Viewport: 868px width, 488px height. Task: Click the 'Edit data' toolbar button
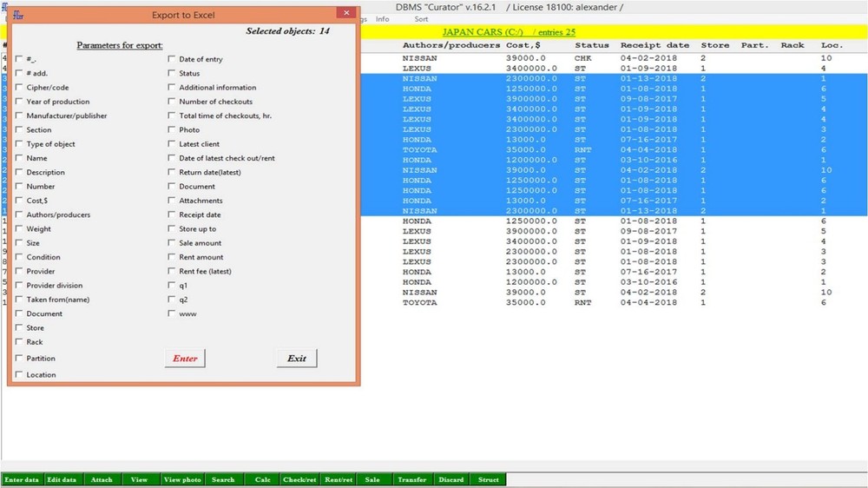pos(62,479)
